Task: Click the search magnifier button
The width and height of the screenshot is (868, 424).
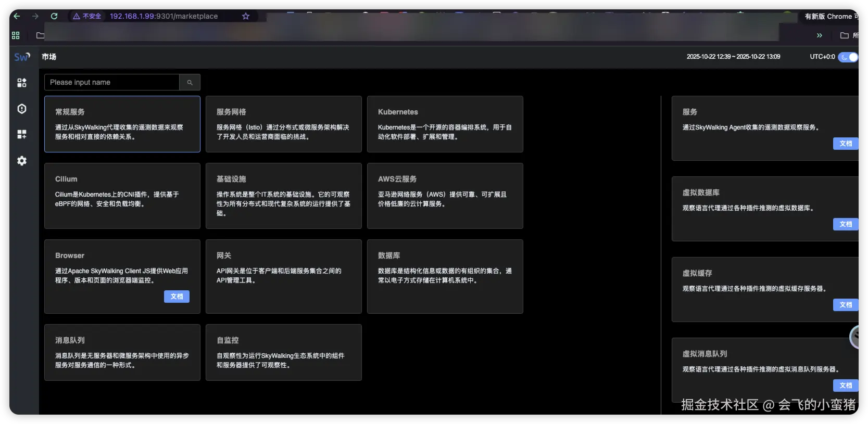Action: [x=190, y=82]
